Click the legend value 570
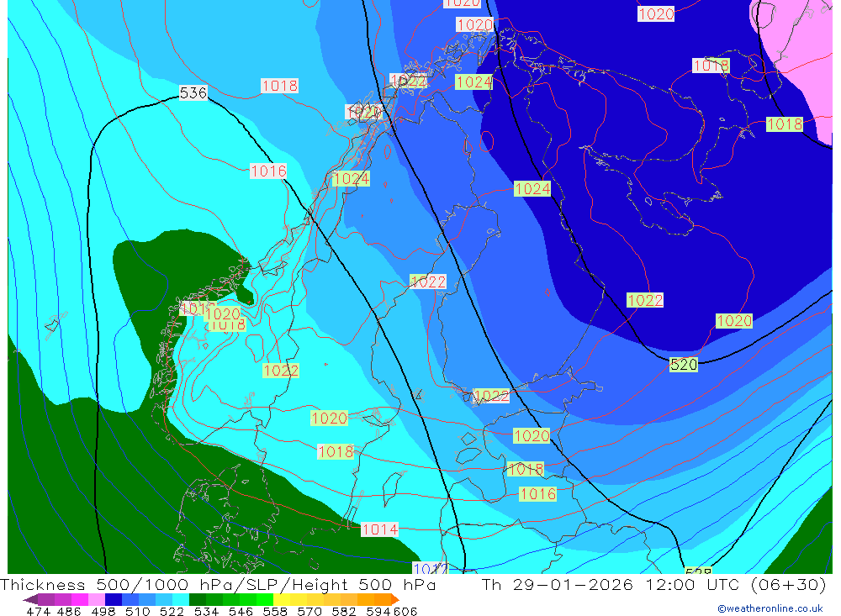Screen dimensions: 841x616 click(x=309, y=611)
